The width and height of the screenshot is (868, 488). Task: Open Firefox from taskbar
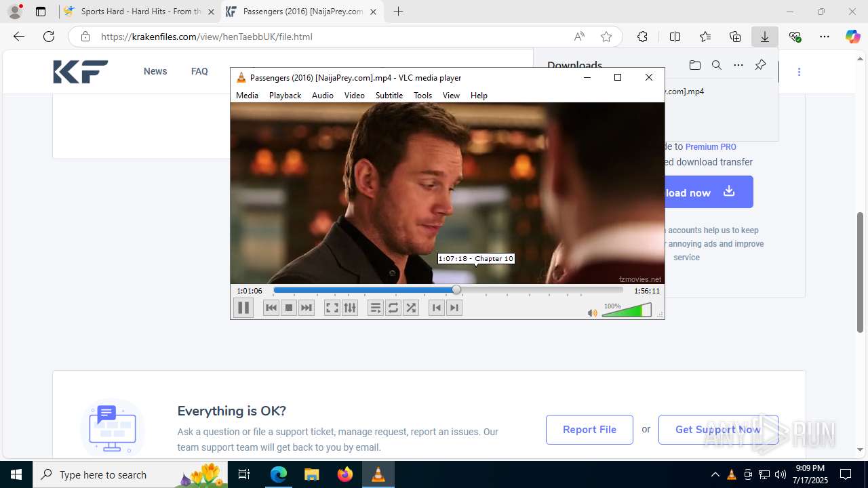[345, 474]
